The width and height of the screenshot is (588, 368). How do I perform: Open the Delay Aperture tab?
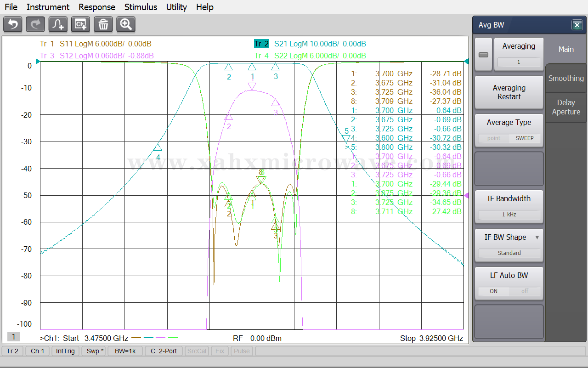566,107
